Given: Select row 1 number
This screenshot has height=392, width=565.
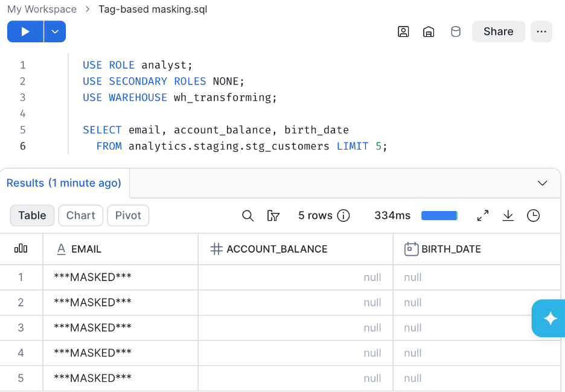Looking at the screenshot, I should tap(21, 277).
